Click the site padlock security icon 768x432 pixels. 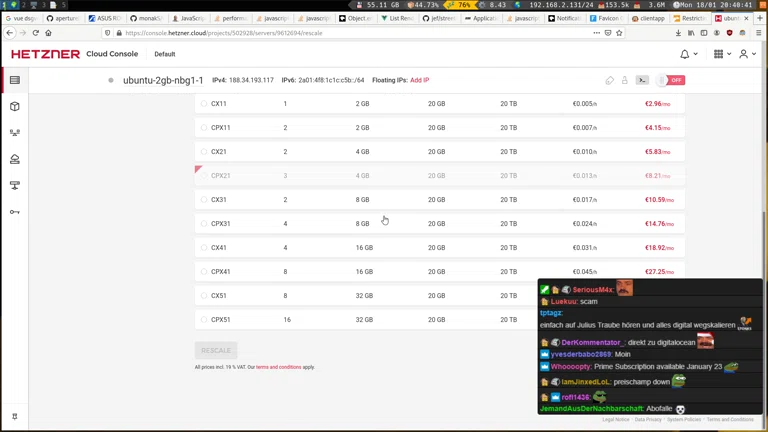pyautogui.click(x=119, y=33)
